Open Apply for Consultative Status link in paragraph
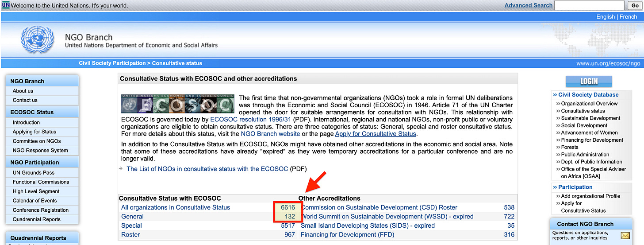This screenshot has height=245, width=644. tap(376, 133)
